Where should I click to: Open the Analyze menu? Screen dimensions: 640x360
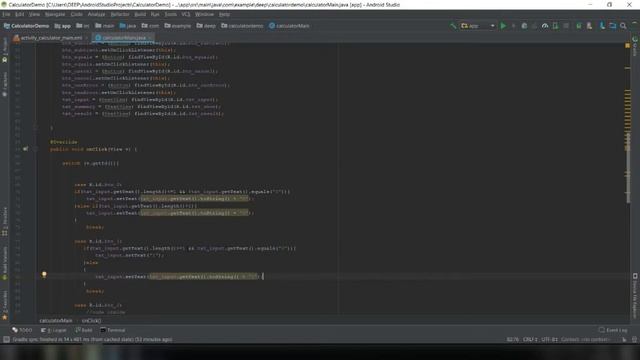tap(96, 14)
